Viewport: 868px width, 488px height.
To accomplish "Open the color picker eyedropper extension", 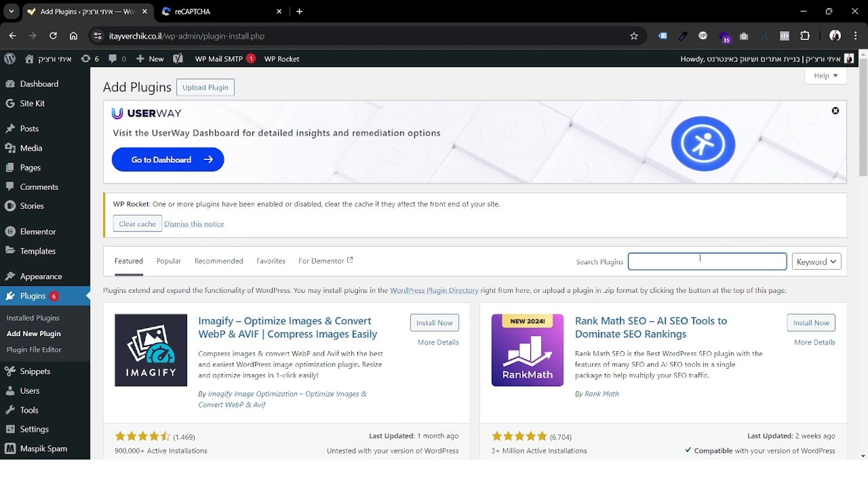I will point(683,36).
